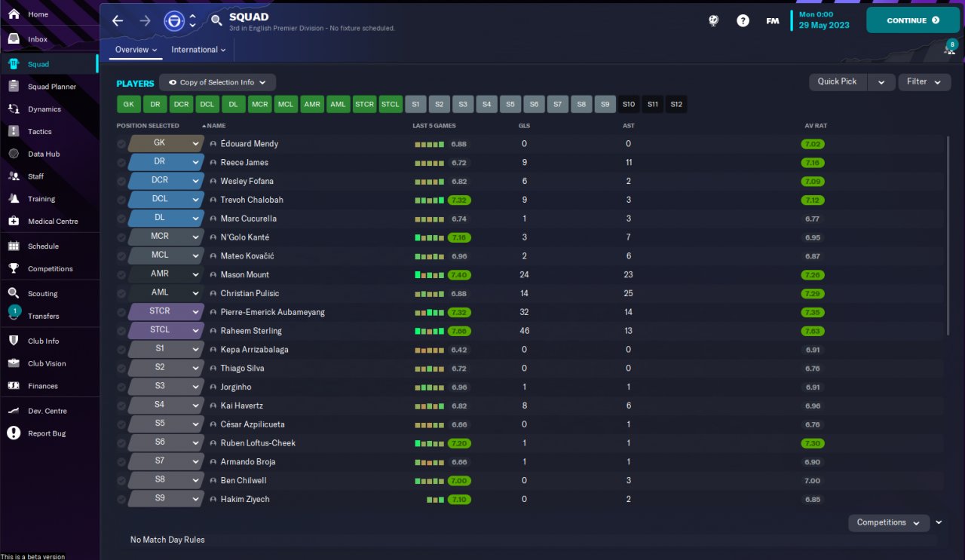Click the club switcher up-down arrows

[192, 21]
